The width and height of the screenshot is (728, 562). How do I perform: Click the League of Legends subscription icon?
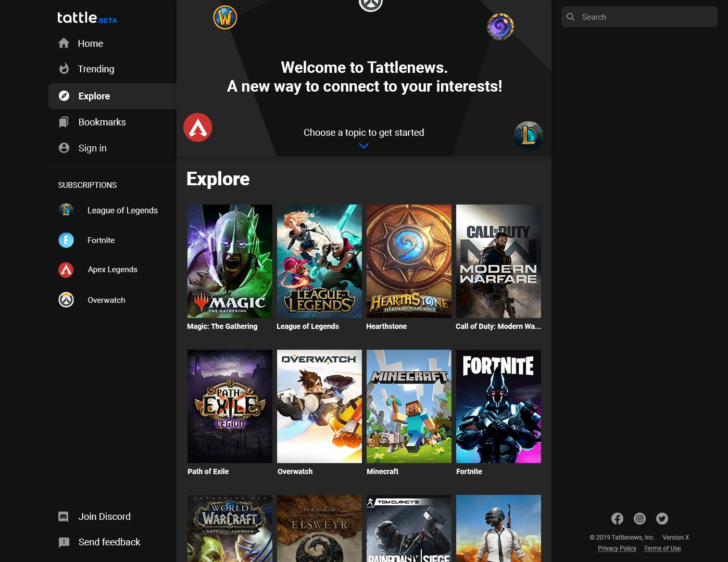click(66, 210)
